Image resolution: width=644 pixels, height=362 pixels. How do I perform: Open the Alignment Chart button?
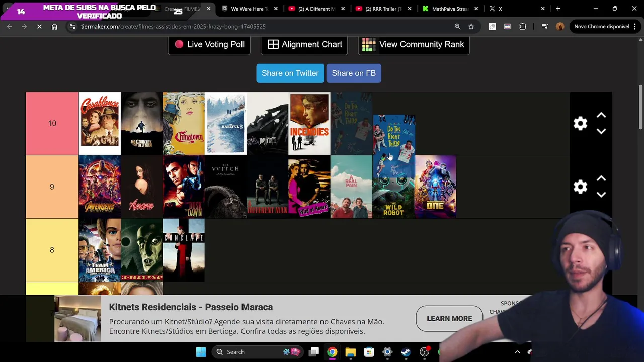pyautogui.click(x=304, y=44)
